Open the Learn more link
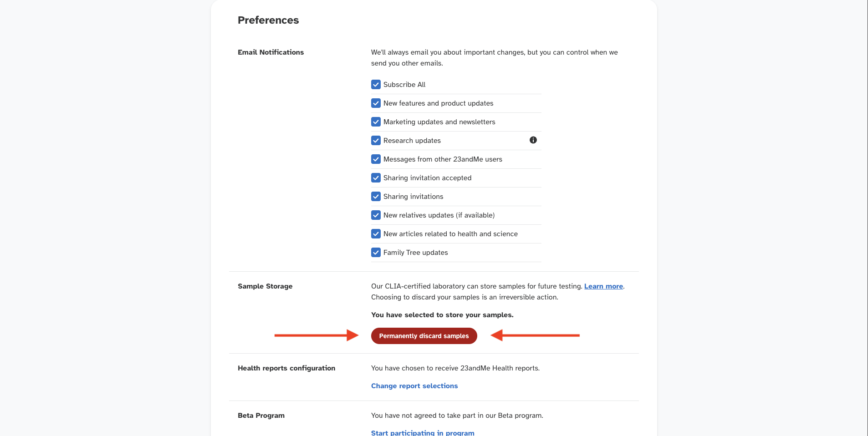Viewport: 868px width, 436px height. click(603, 286)
